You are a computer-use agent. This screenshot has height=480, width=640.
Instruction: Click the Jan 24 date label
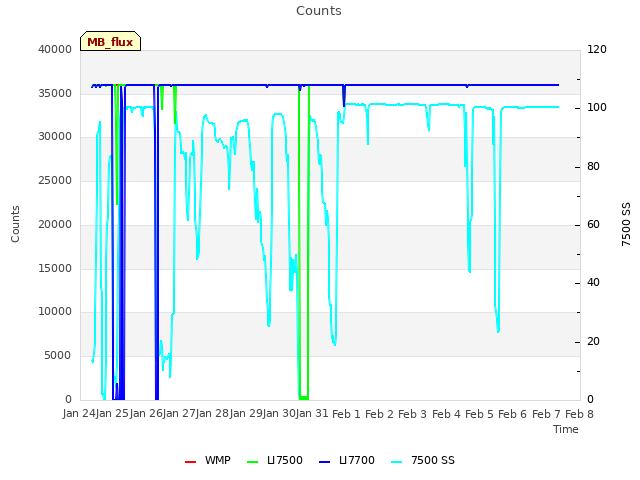tap(79, 414)
